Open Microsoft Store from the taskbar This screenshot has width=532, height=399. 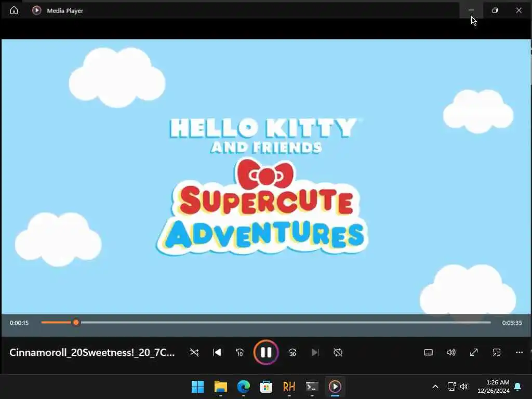[x=266, y=387]
